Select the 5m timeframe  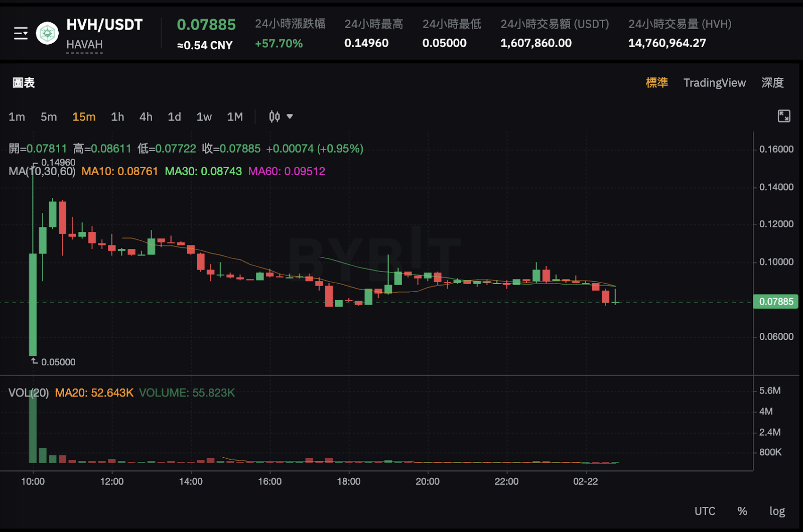point(49,117)
